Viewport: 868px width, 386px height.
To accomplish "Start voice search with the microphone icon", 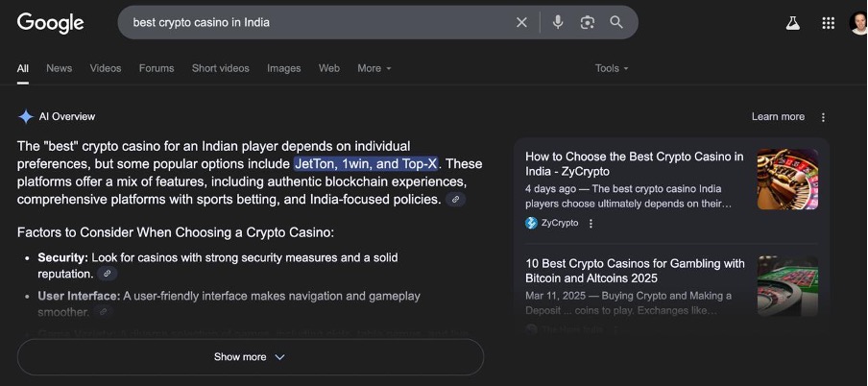I will [558, 22].
